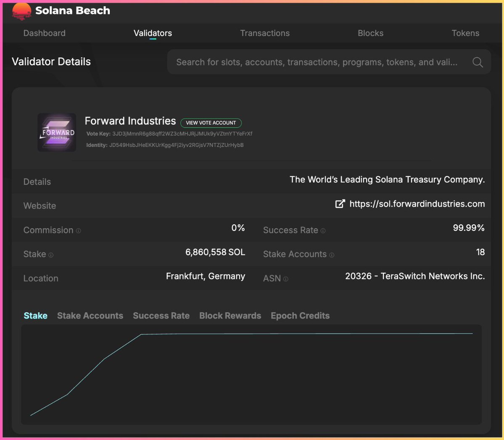
Task: Click the 99.99% success rate value
Action: coord(469,228)
